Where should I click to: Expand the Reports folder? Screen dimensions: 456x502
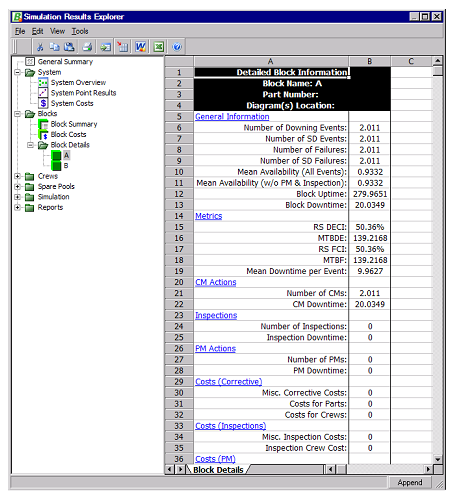click(x=18, y=207)
